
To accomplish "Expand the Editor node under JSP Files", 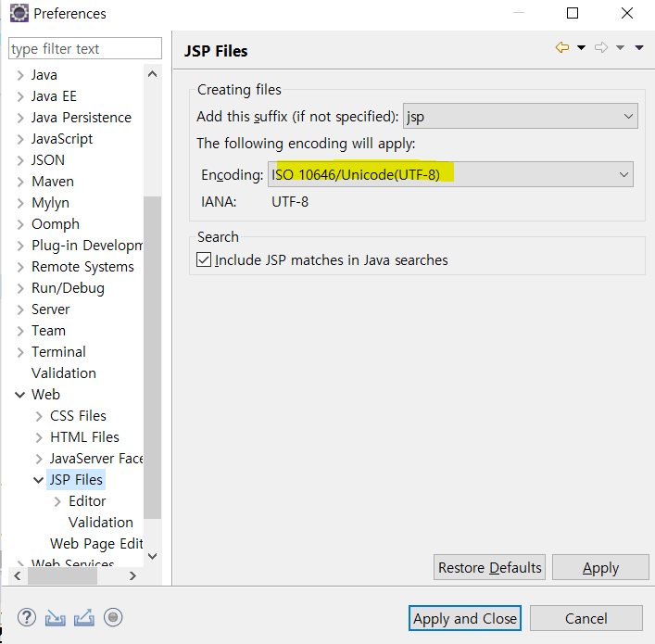I will tap(57, 501).
